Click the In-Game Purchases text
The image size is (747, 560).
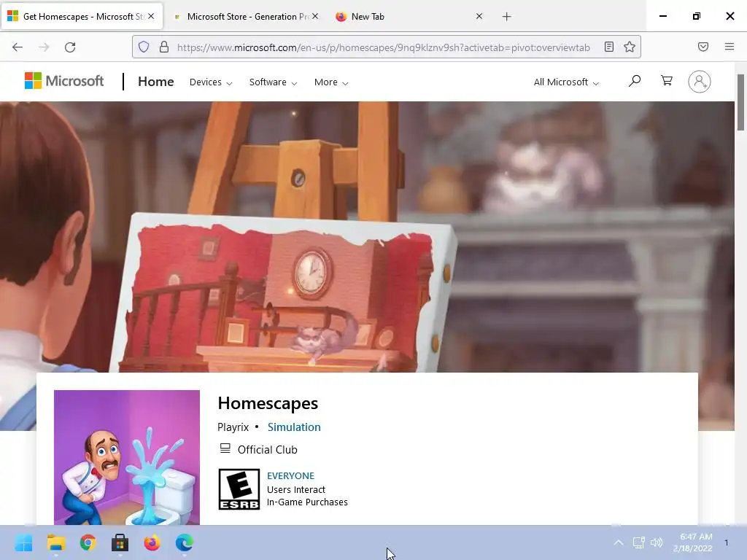point(307,502)
